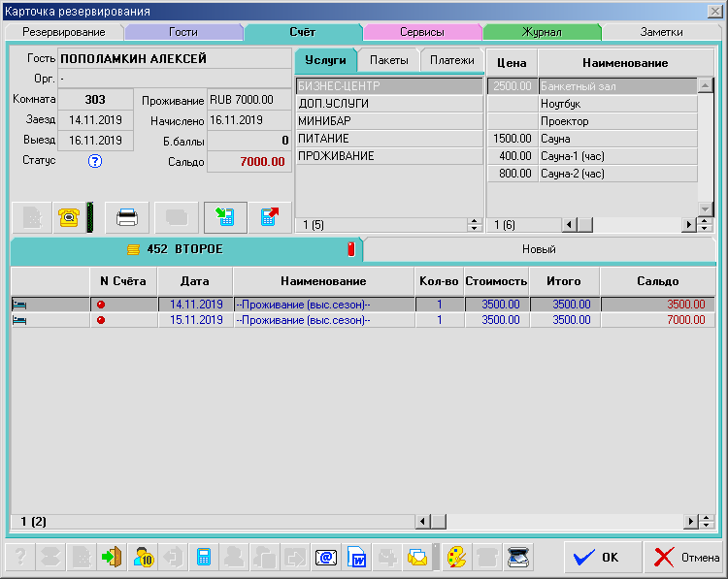The height and width of the screenshot is (579, 728).
Task: Click calculator icon with red arrow
Action: coord(269,217)
